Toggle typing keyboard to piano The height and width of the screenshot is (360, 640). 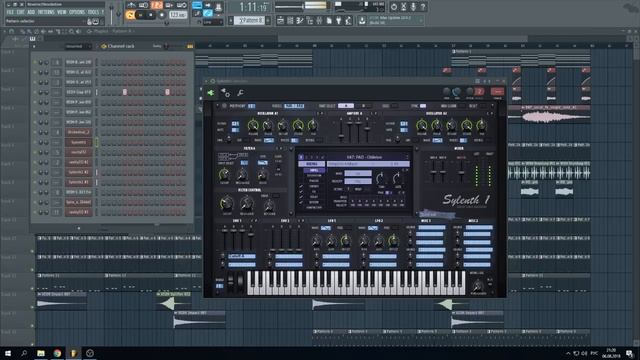[197, 6]
